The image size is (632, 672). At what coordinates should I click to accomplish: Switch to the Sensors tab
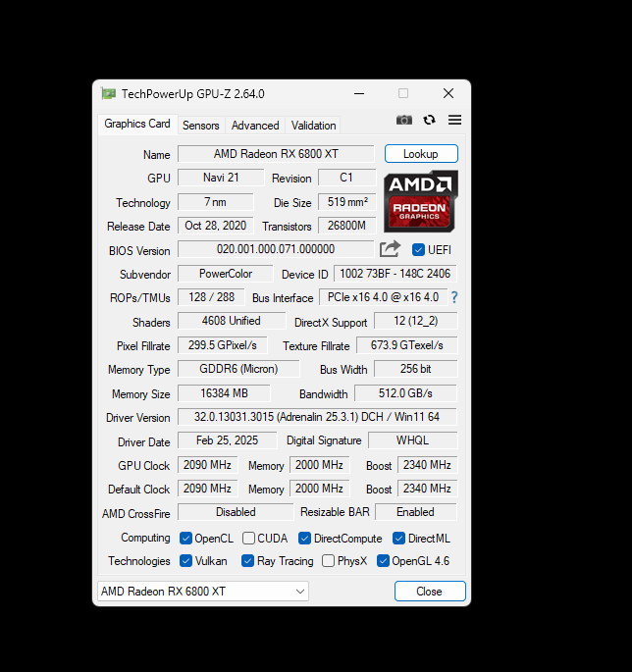tap(200, 126)
